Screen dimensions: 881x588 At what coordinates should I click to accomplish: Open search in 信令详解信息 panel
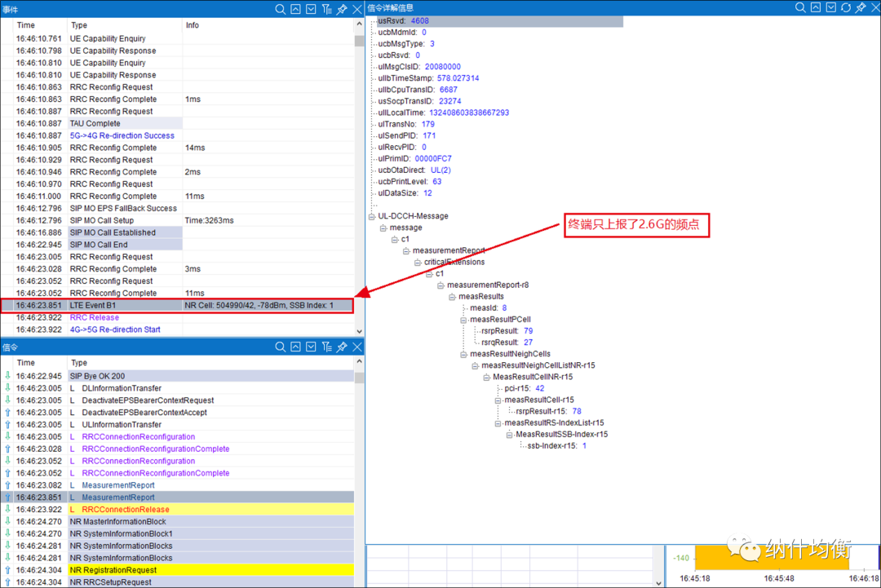tap(800, 7)
